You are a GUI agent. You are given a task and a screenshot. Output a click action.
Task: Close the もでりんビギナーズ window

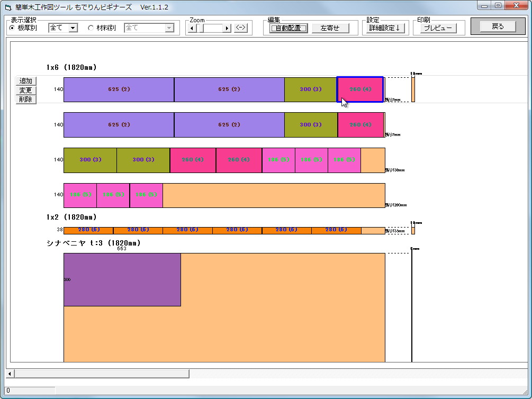click(x=517, y=6)
